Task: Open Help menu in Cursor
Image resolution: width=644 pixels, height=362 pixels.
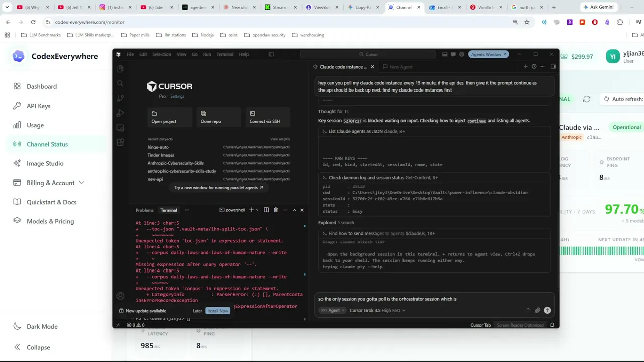Action: coord(244,54)
